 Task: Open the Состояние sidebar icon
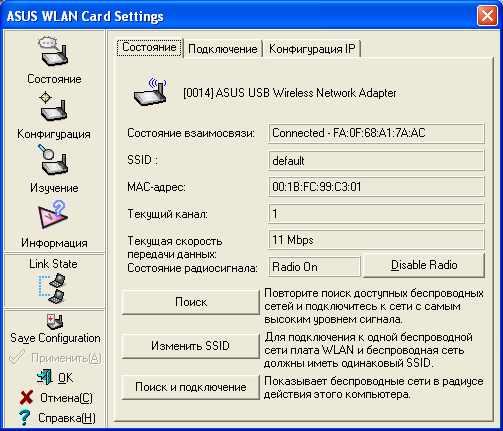tap(54, 51)
